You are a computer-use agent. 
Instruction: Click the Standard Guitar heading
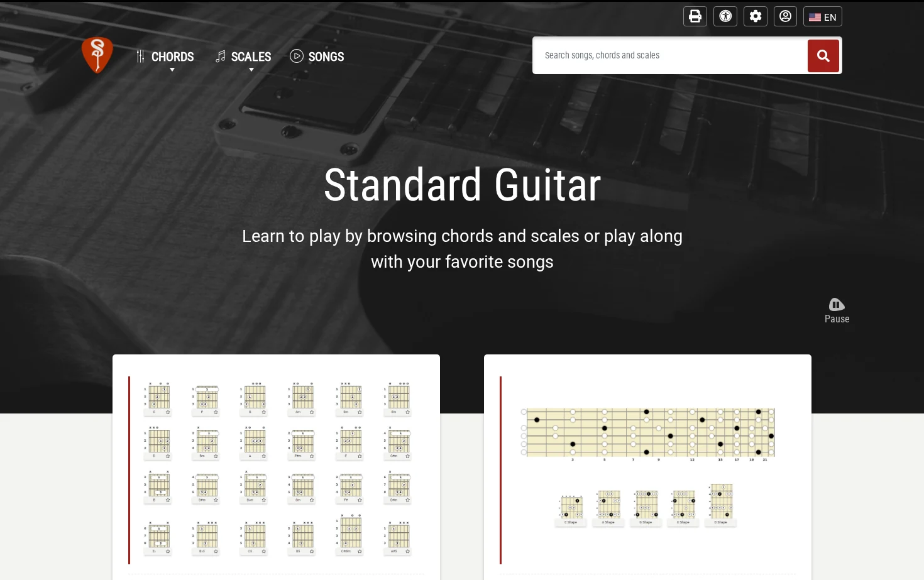coord(462,185)
